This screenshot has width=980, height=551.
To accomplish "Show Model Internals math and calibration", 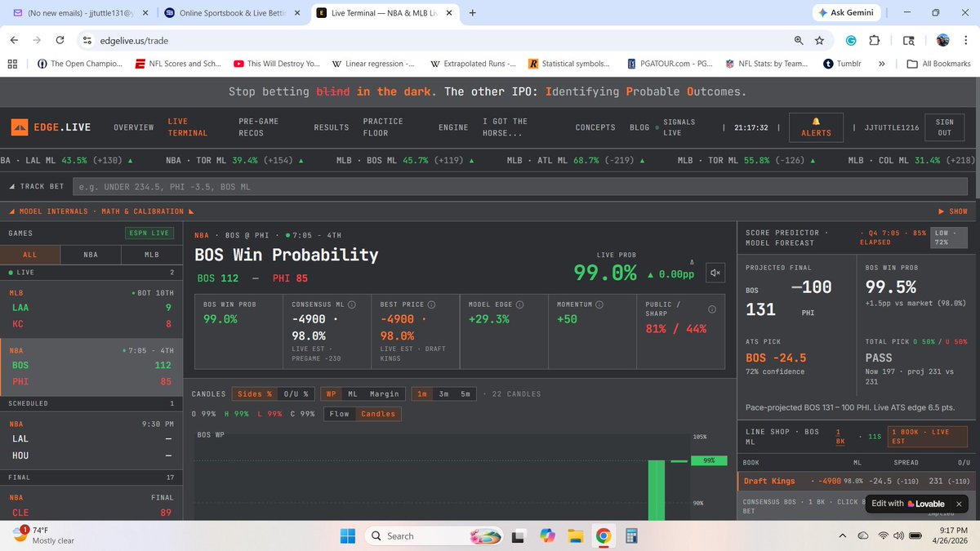I will [x=952, y=211].
